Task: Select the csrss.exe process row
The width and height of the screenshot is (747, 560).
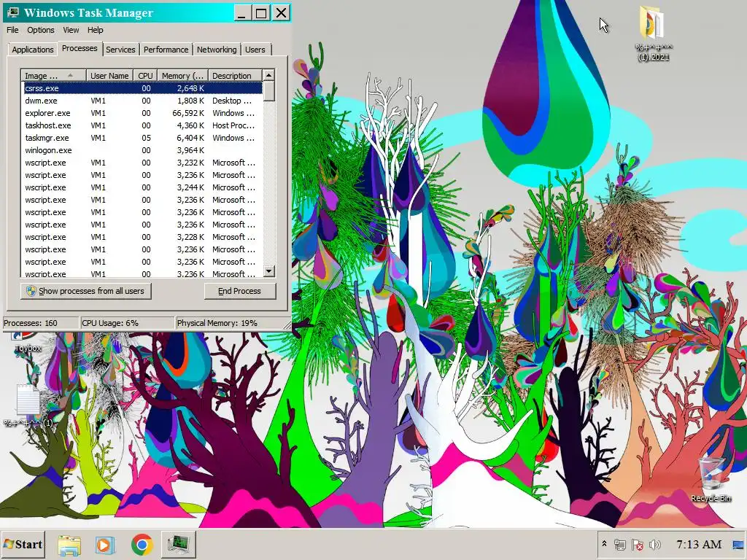Action: (142, 88)
